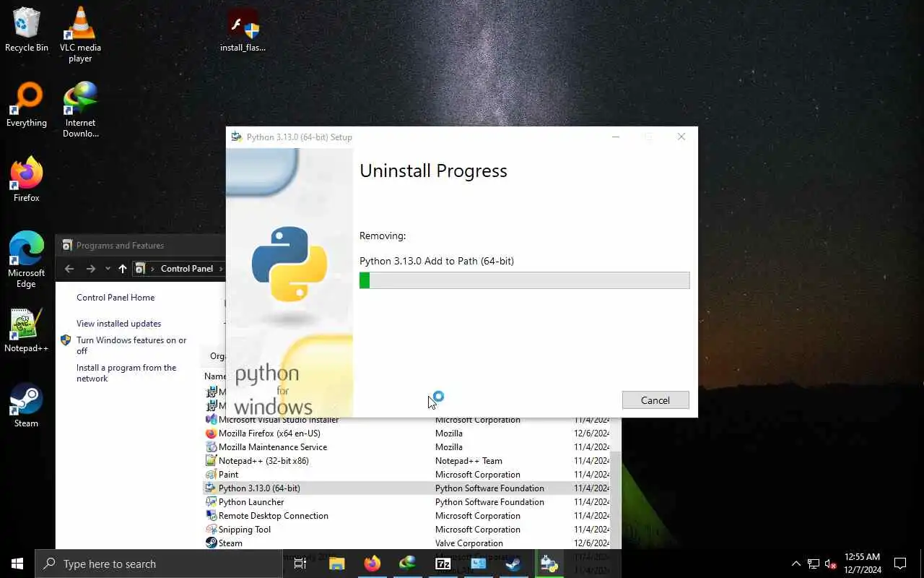This screenshot has width=924, height=578.
Task: Select the Python 3.13.0 (64-bit) row
Action: 408,488
